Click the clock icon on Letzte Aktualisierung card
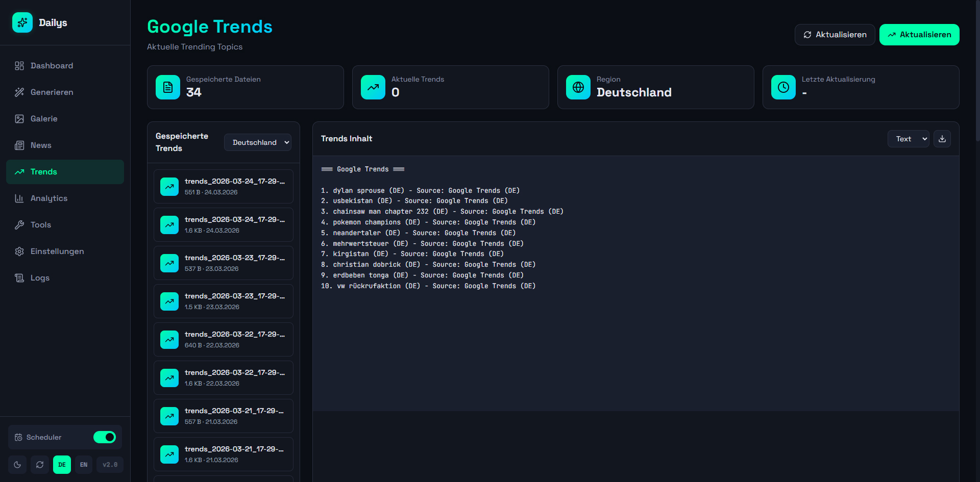 (783, 87)
